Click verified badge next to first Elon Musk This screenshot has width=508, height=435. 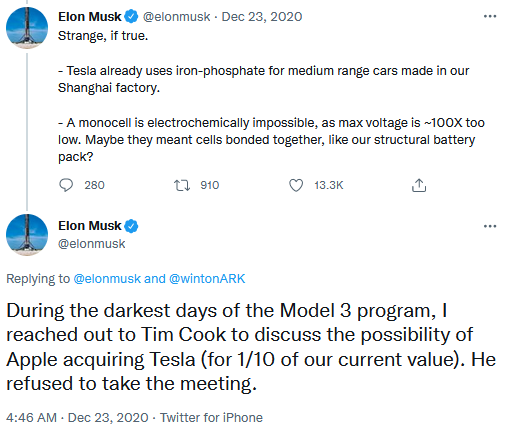pyautogui.click(x=131, y=17)
